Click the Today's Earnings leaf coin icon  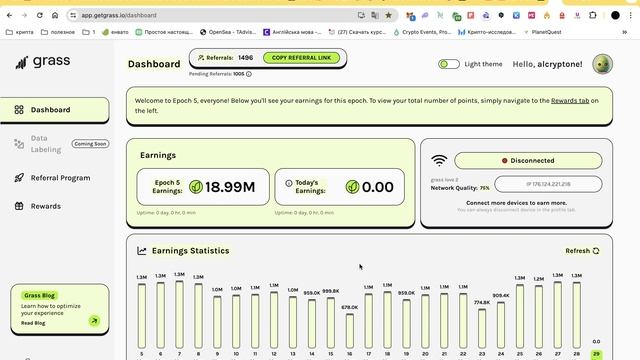click(352, 187)
